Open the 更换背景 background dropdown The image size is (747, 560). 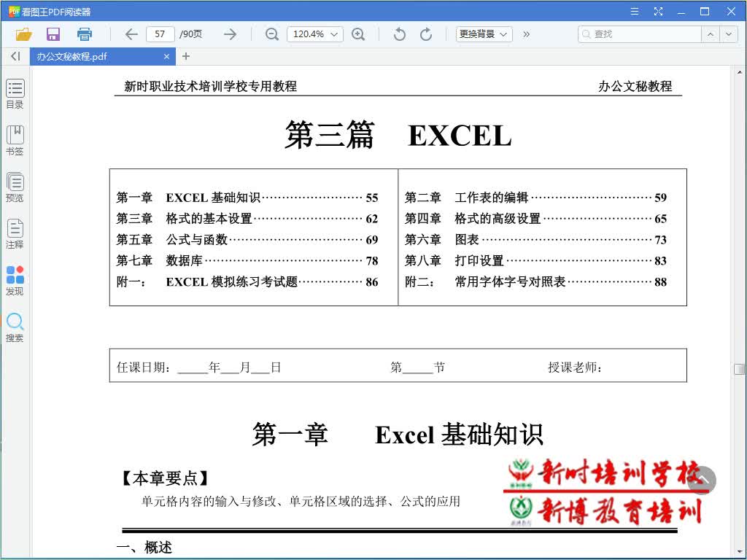point(483,34)
